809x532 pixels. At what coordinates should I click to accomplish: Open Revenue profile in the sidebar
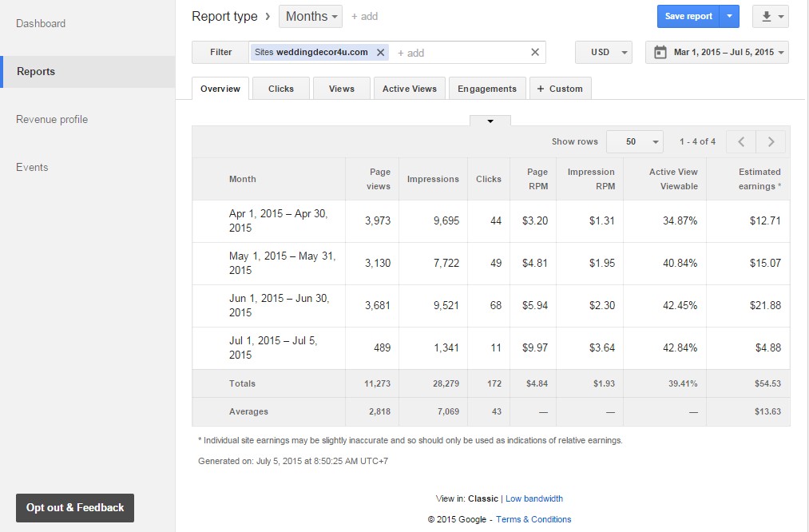[52, 120]
